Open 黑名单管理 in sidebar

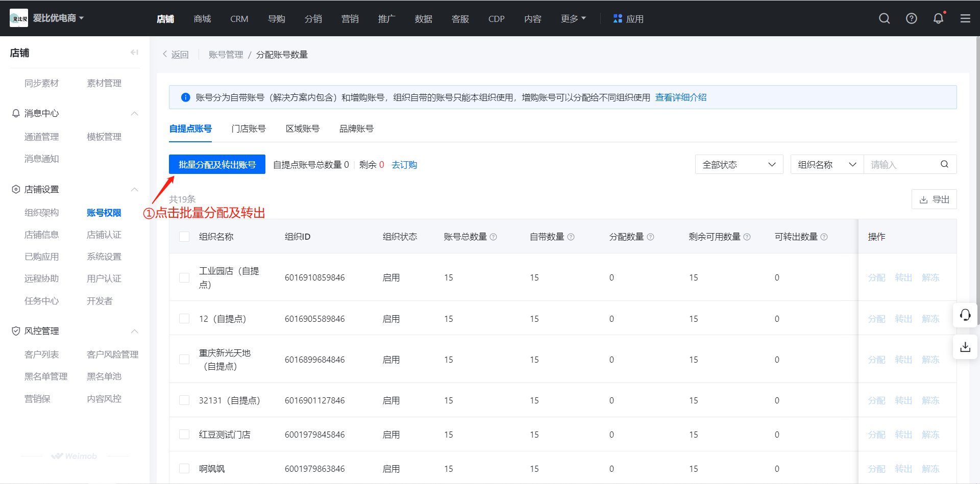pos(46,376)
